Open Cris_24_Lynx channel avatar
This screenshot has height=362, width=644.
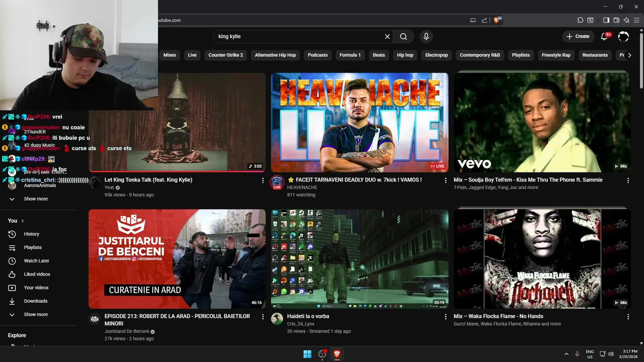pos(277,319)
